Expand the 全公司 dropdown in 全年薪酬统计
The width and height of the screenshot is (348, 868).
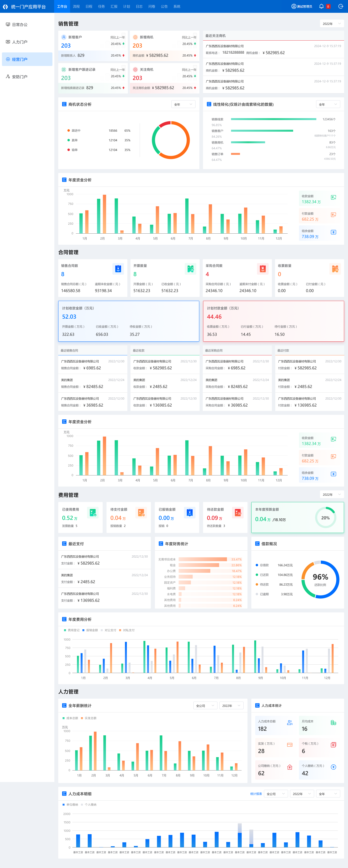click(x=205, y=706)
